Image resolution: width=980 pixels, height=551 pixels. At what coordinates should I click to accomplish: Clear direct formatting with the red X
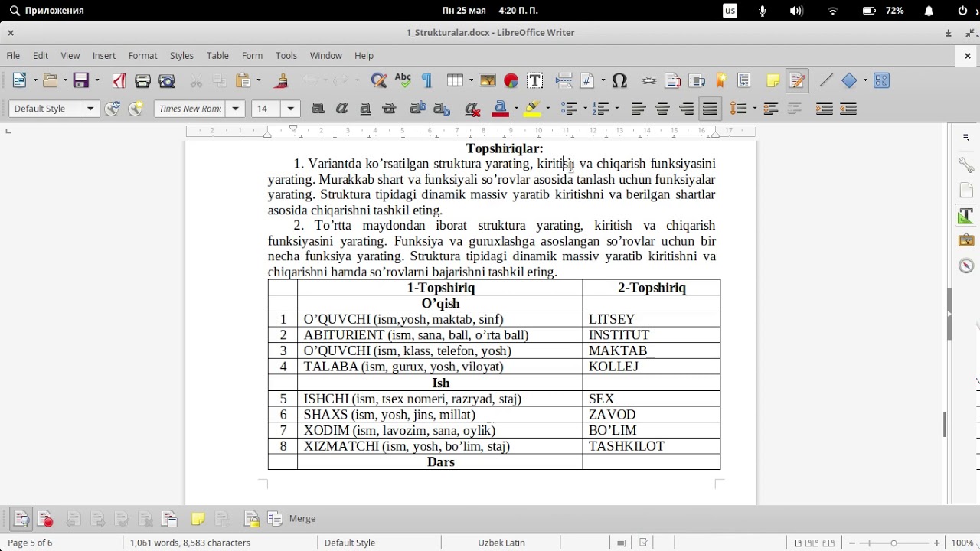(472, 109)
